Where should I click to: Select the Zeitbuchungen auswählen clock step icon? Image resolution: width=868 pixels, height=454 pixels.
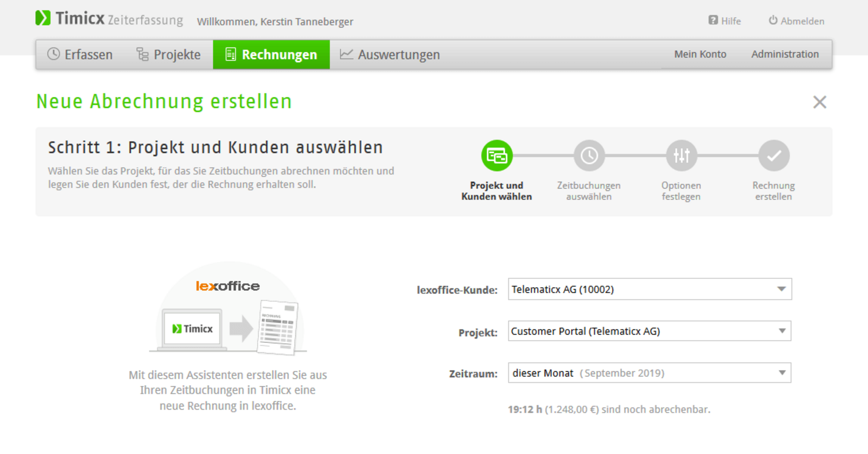[589, 156]
